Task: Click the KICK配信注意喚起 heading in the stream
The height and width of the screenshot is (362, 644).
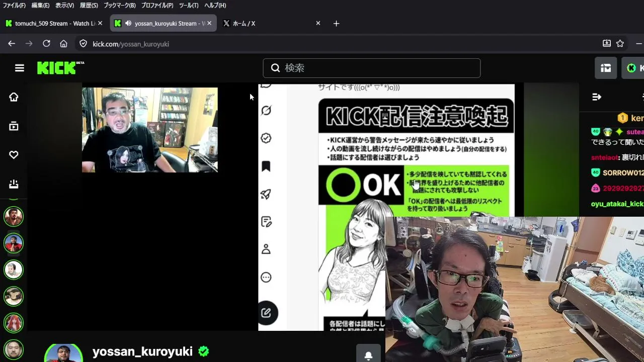Action: (416, 116)
